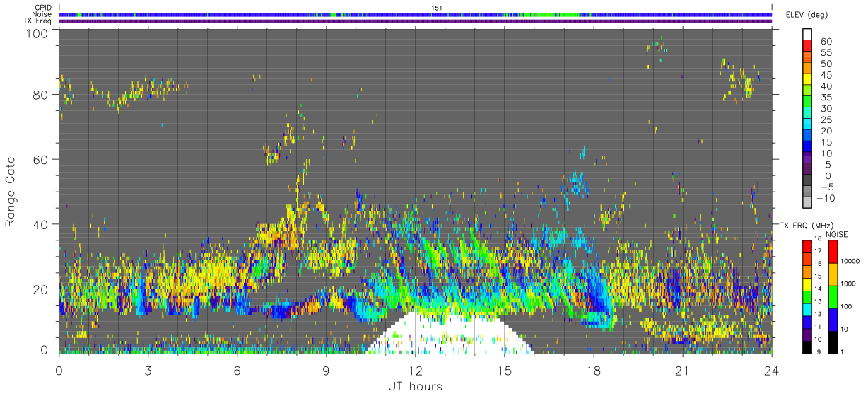Click the 'Noise' row label at top left
This screenshot has height=401, width=868.
(x=42, y=14)
